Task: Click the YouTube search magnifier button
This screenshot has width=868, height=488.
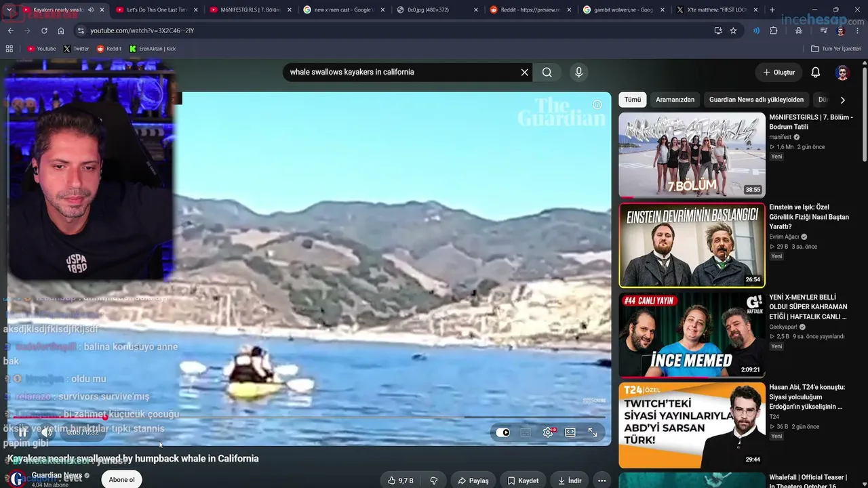Action: click(x=547, y=73)
